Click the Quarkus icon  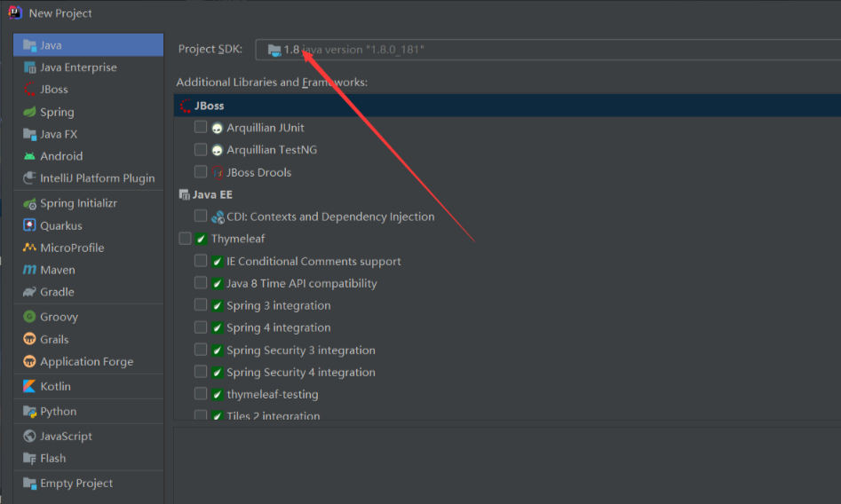[29, 225]
